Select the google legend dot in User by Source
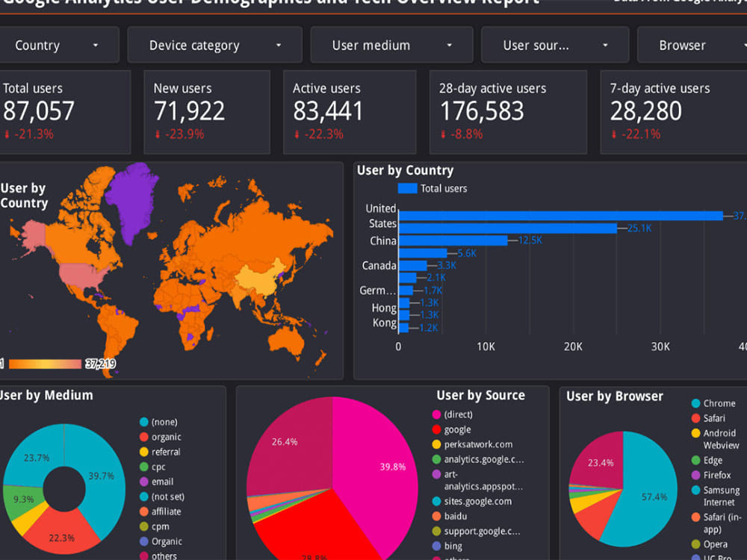 click(436, 429)
